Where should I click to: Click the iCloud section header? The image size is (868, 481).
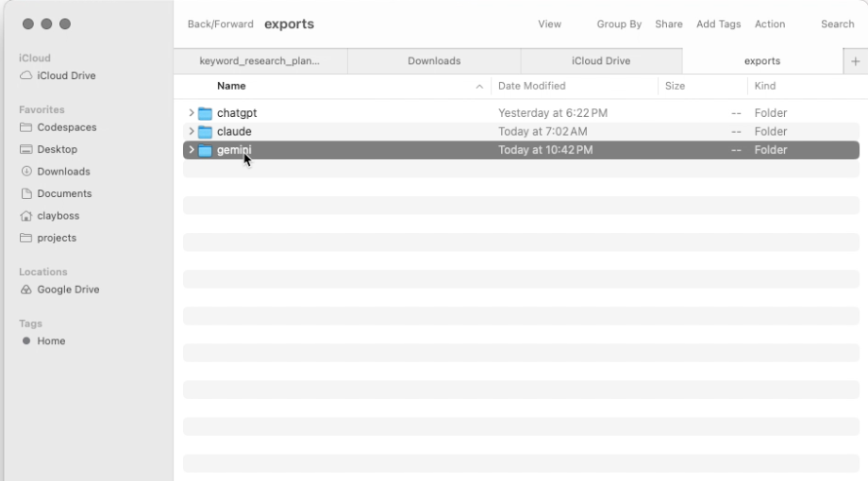pyautogui.click(x=34, y=58)
